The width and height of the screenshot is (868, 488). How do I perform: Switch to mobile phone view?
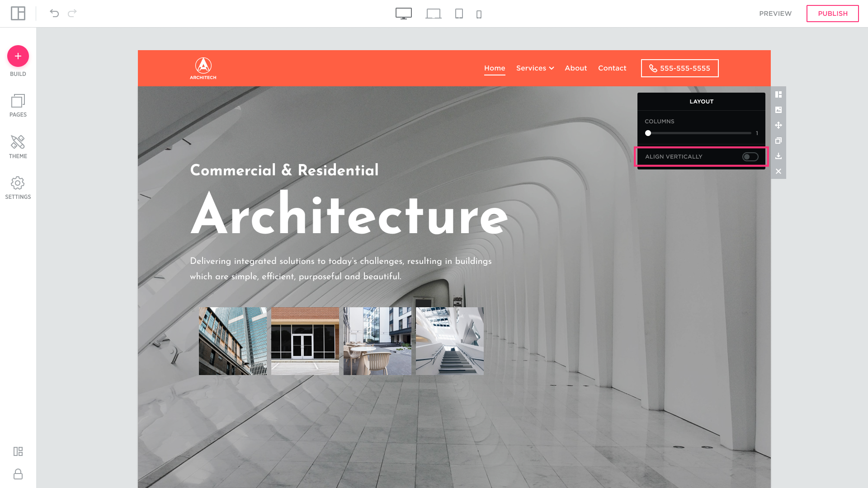pos(479,14)
